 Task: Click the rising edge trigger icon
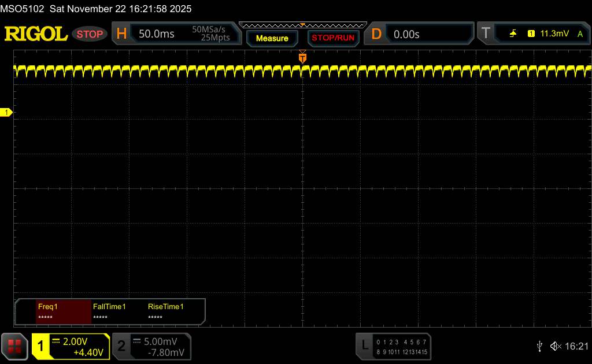point(513,34)
